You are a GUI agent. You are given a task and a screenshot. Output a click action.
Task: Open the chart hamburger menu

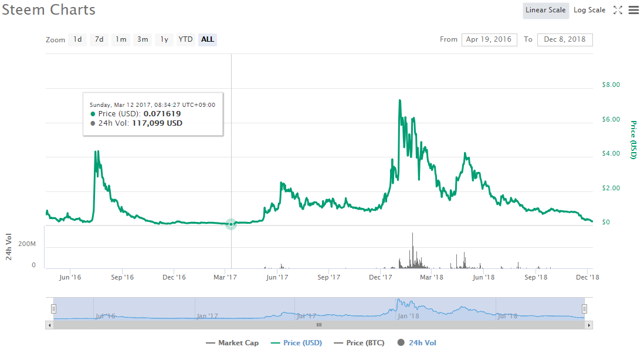(x=633, y=11)
